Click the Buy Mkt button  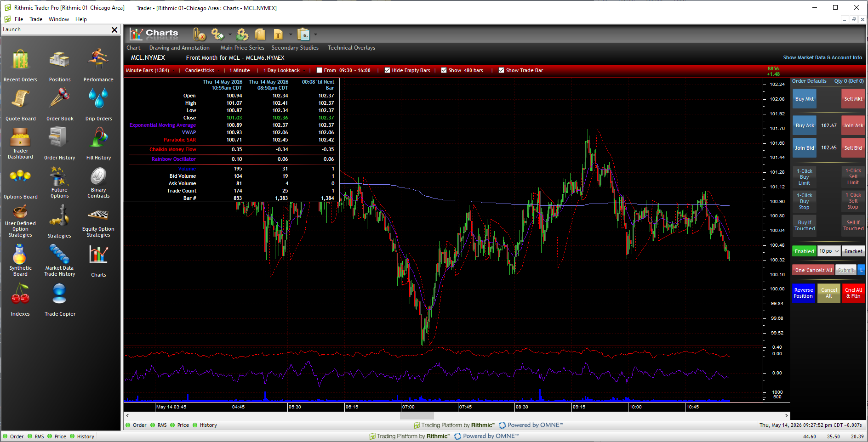tap(805, 99)
